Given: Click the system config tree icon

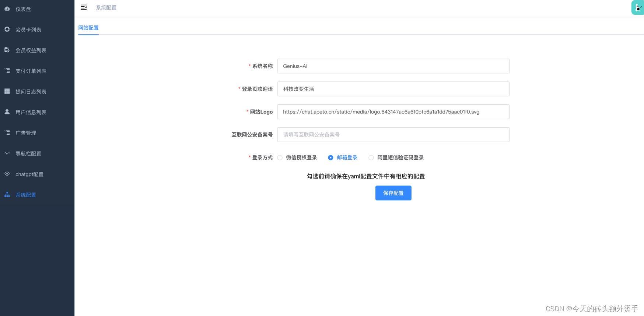Looking at the screenshot, I should pos(7,194).
